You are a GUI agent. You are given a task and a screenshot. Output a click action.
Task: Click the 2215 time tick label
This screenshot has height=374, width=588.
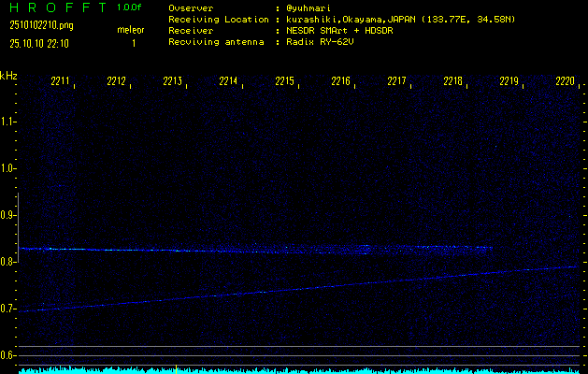point(284,82)
